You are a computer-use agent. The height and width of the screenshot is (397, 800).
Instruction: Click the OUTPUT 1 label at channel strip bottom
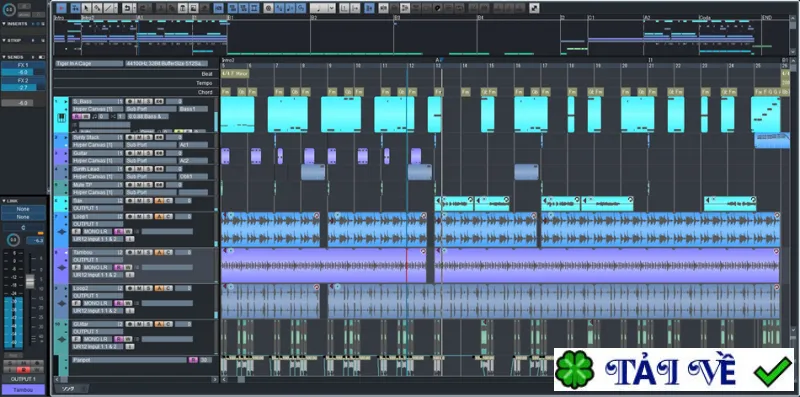coord(23,379)
